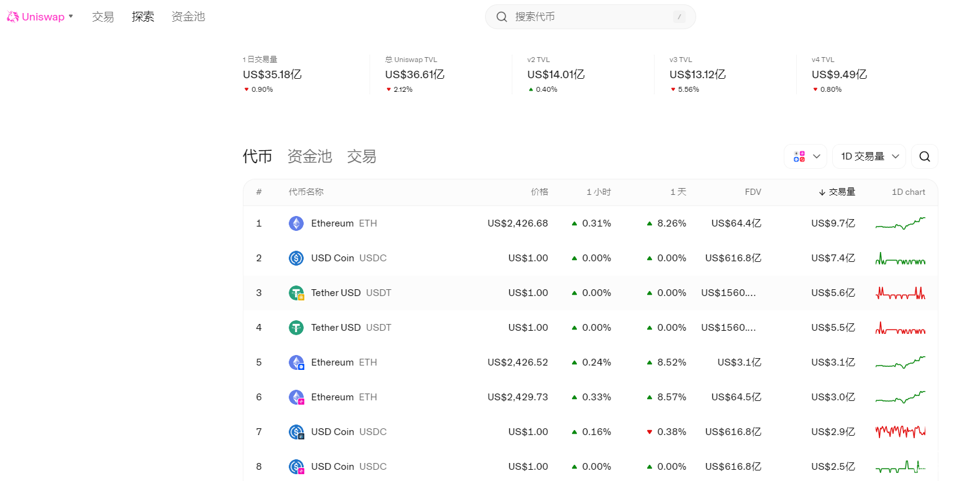Sort by the FDV column header
This screenshot has height=481, width=980.
pos(753,192)
